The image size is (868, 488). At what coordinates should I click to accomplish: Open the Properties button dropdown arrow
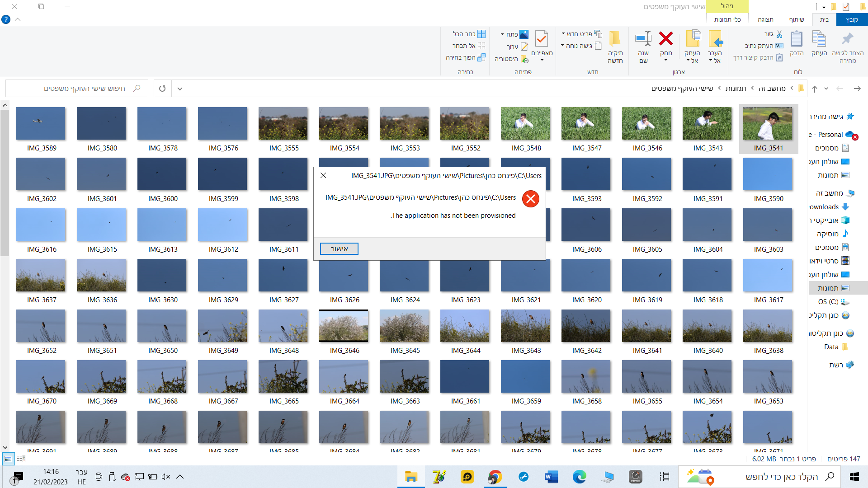coord(542,60)
